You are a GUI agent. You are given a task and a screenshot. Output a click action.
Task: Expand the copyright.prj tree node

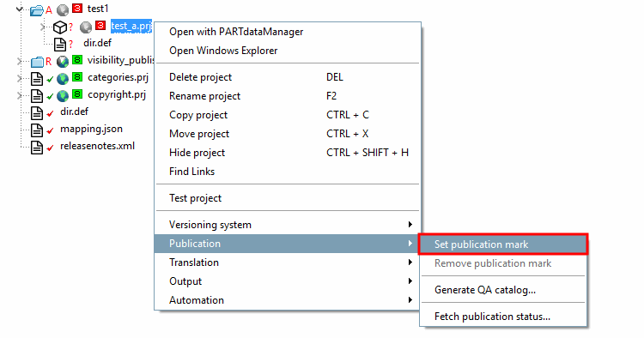click(19, 95)
